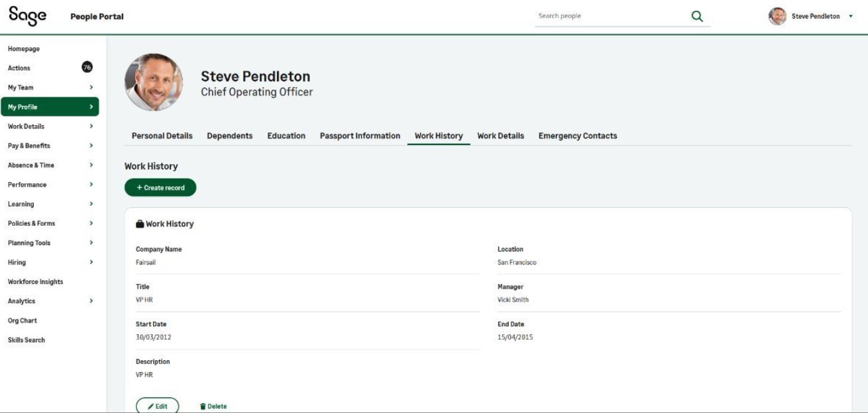Click the Actions count badge showing 76
The image size is (868, 413).
point(87,68)
